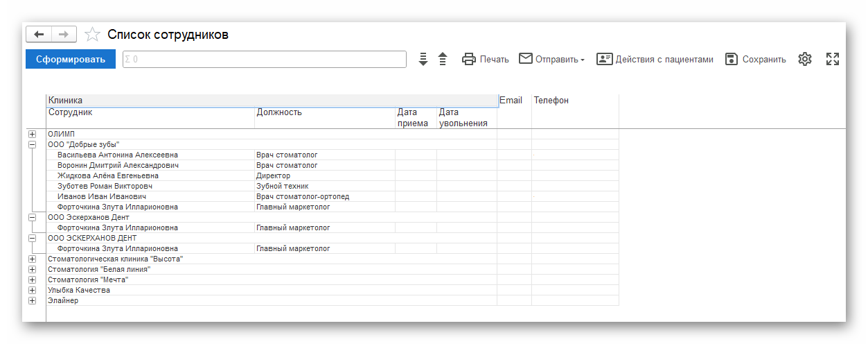The height and width of the screenshot is (344, 868).
Task: Expand the ОЛИМП clinic group
Action: coord(32,134)
